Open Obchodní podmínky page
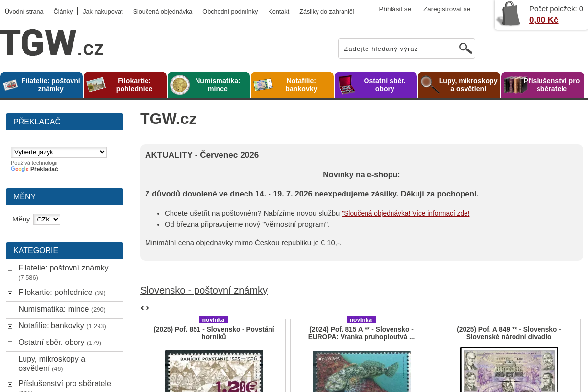The height and width of the screenshot is (392, 588). click(230, 11)
